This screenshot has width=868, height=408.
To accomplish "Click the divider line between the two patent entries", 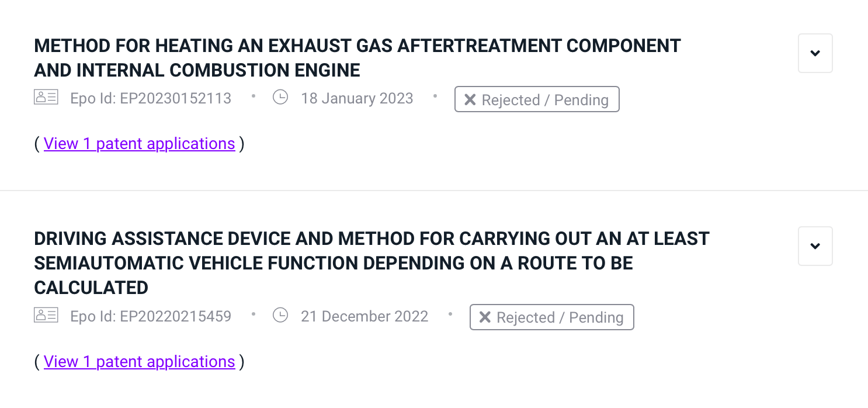I will click(433, 191).
